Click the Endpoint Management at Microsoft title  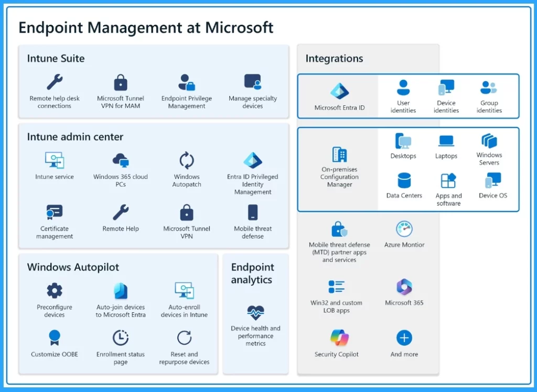tap(146, 28)
